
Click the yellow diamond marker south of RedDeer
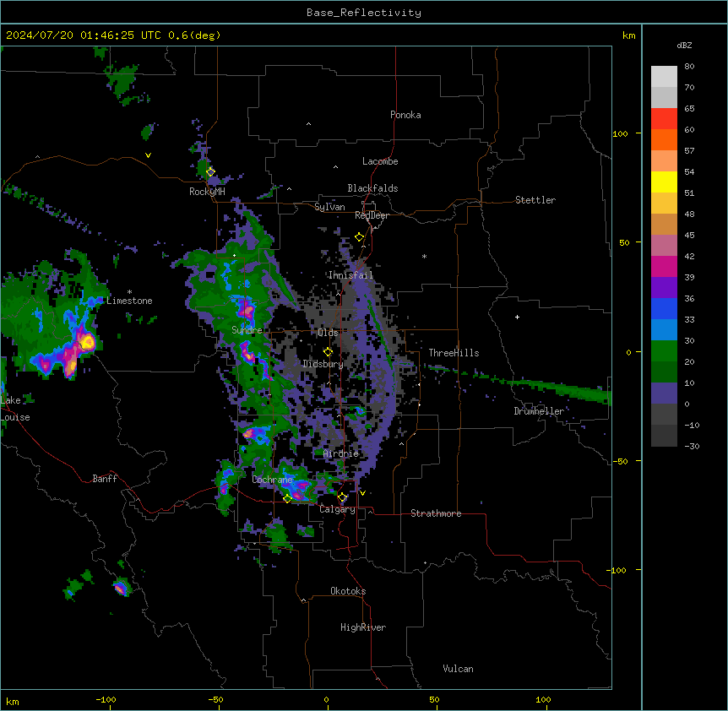(359, 237)
